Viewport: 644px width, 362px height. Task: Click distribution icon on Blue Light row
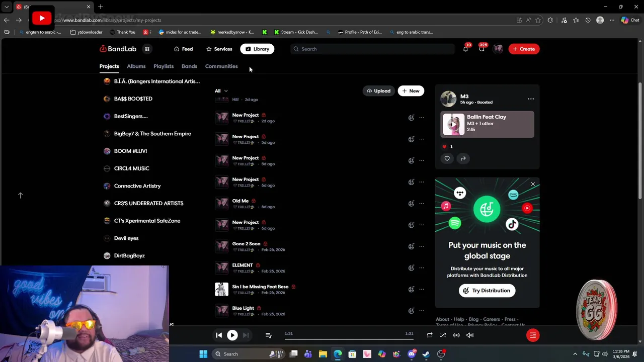click(411, 311)
